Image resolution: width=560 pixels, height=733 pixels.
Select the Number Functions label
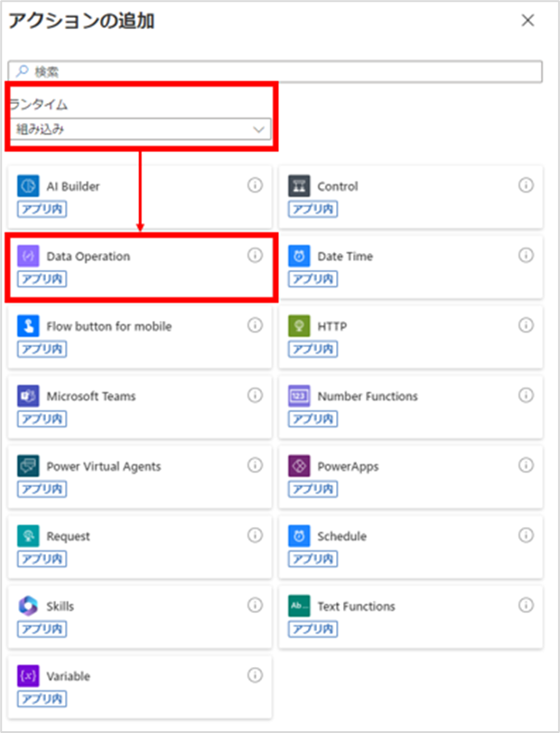click(368, 397)
